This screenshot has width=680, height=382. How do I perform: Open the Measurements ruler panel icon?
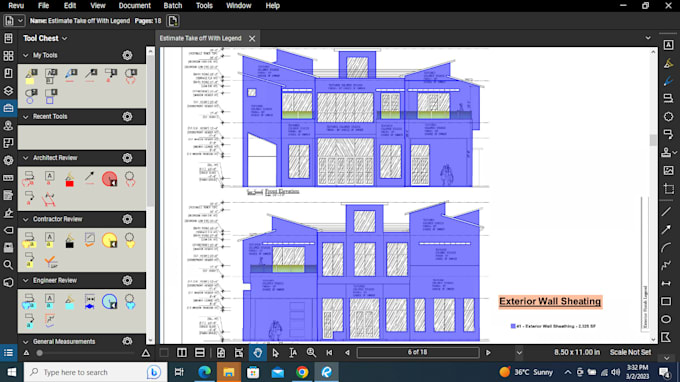click(8, 178)
